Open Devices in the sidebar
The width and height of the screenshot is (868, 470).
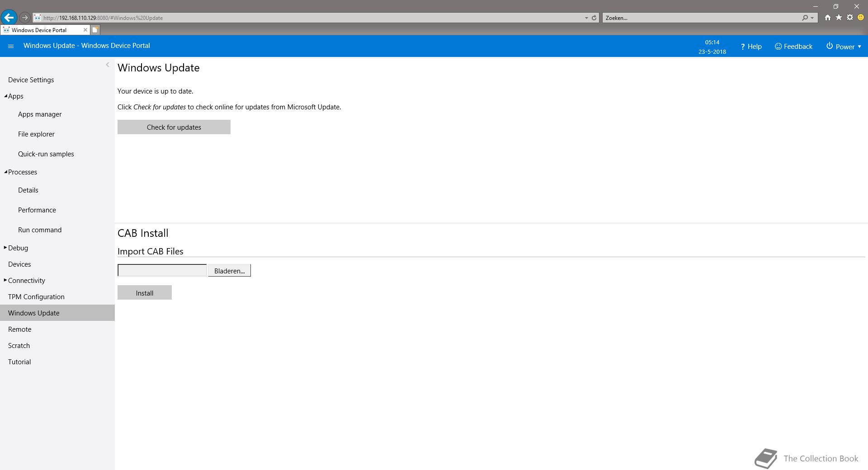tap(19, 264)
